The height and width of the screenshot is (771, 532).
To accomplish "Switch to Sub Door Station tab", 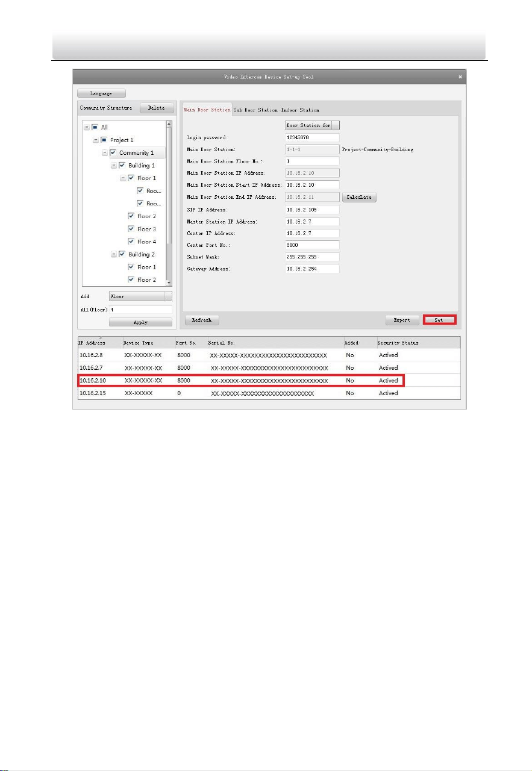I will [x=255, y=110].
